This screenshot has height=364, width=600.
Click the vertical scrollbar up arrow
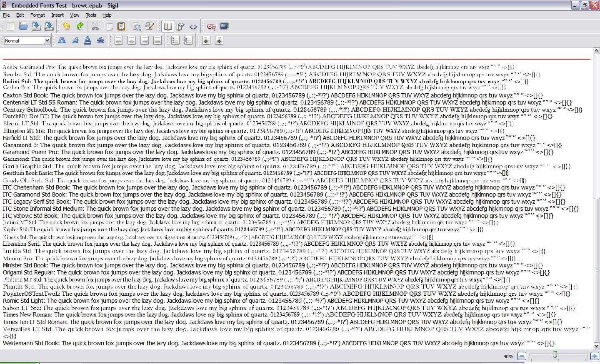click(596, 51)
